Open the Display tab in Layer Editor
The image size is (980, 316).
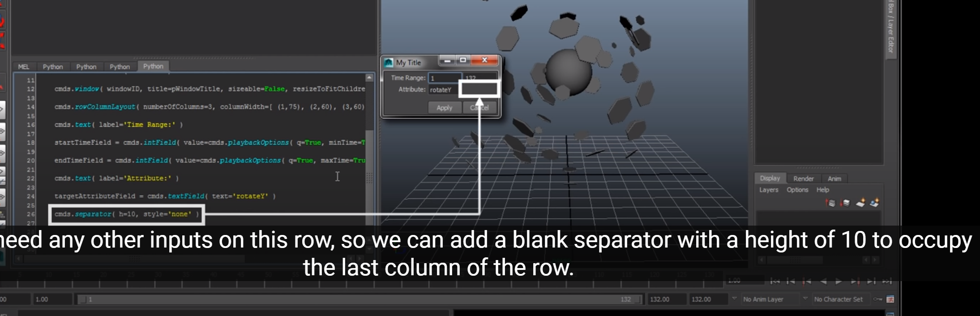tap(770, 178)
